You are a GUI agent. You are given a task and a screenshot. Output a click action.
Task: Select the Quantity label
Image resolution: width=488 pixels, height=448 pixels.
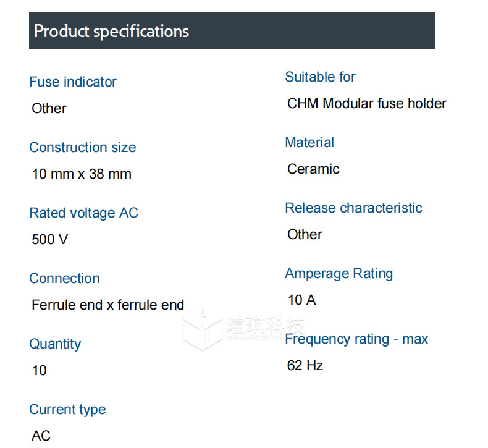click(55, 344)
